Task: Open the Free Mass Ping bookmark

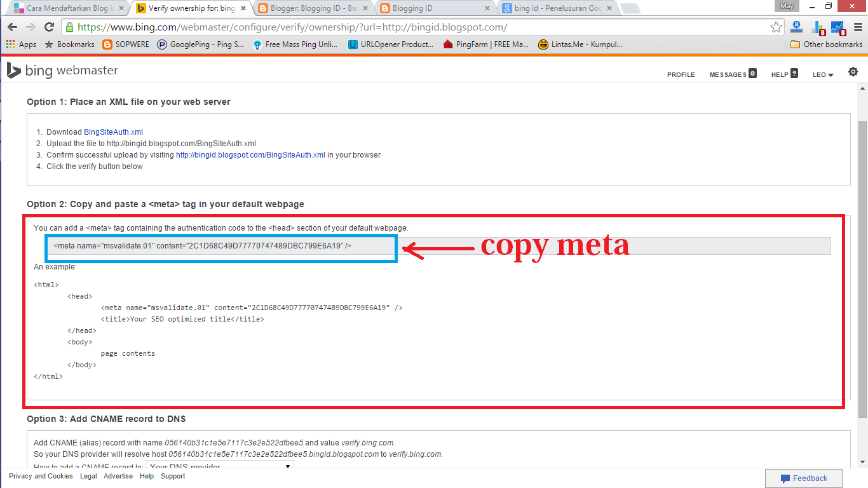Action: tap(295, 44)
